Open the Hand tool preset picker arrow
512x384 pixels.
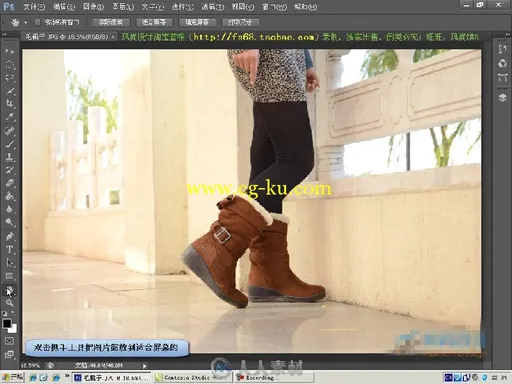click(x=25, y=23)
